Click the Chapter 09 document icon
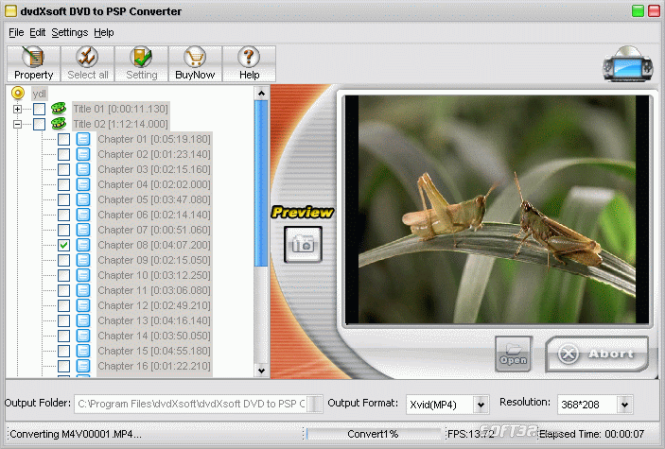665x449 pixels. [83, 260]
